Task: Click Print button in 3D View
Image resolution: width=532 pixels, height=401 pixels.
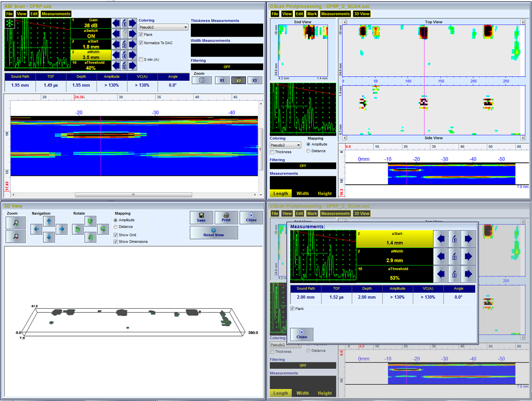Action: (226, 217)
